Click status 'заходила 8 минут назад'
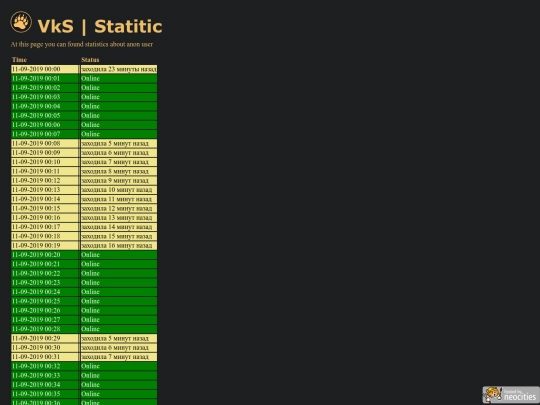Image resolution: width=540 pixels, height=405 pixels. point(119,171)
